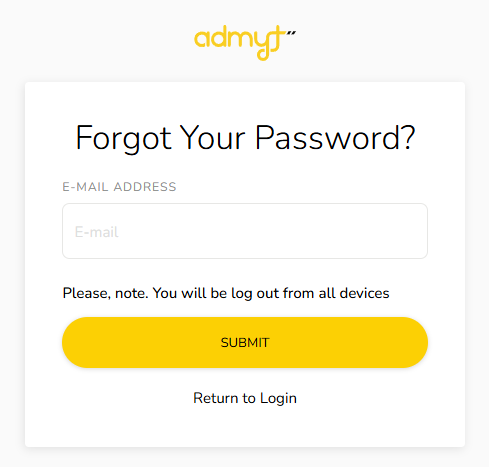Click the stylized letter y in the admyt logo
Viewport: 489px width, 467px height.
(262, 45)
